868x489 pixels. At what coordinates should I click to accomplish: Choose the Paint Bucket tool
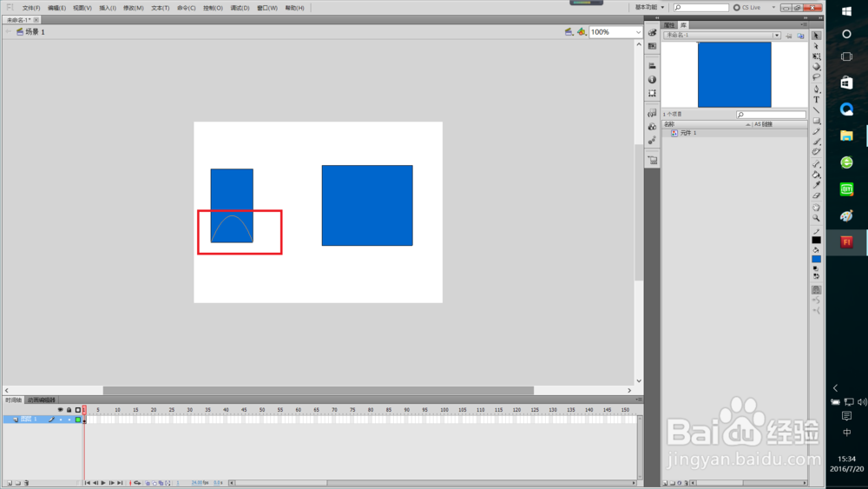click(x=817, y=175)
